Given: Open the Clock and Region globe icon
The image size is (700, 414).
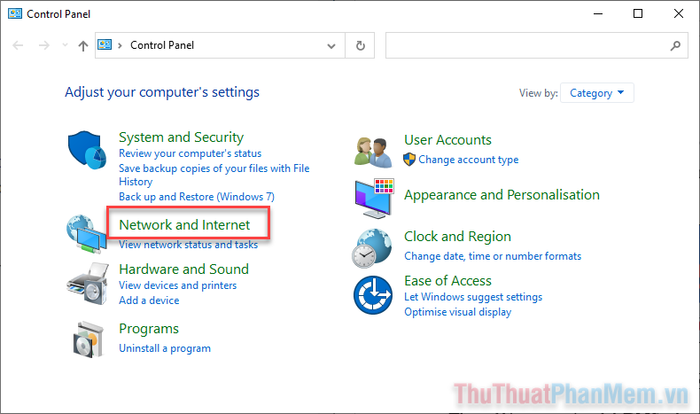Looking at the screenshot, I should pos(372,248).
